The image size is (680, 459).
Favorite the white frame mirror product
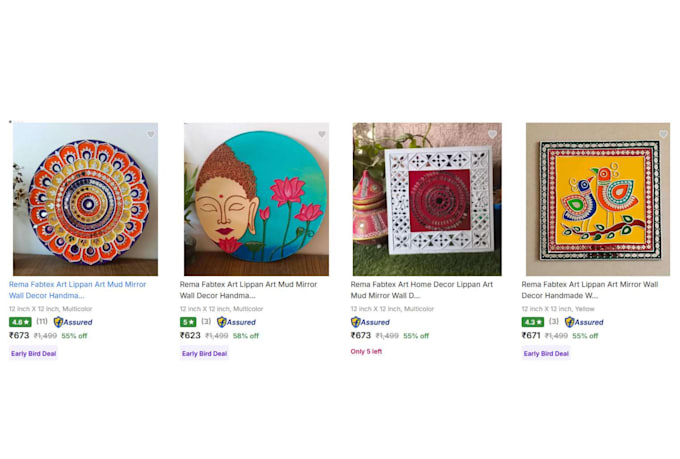point(492,134)
